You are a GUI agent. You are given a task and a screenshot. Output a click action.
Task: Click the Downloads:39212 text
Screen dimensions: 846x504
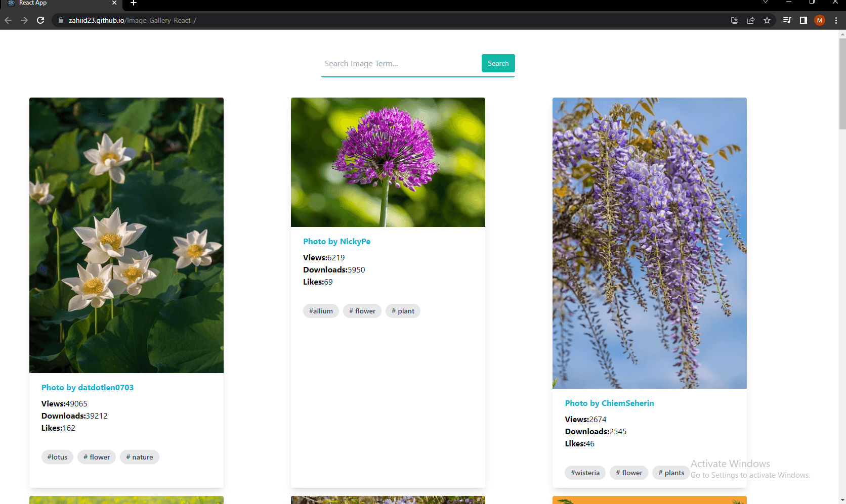(74, 416)
